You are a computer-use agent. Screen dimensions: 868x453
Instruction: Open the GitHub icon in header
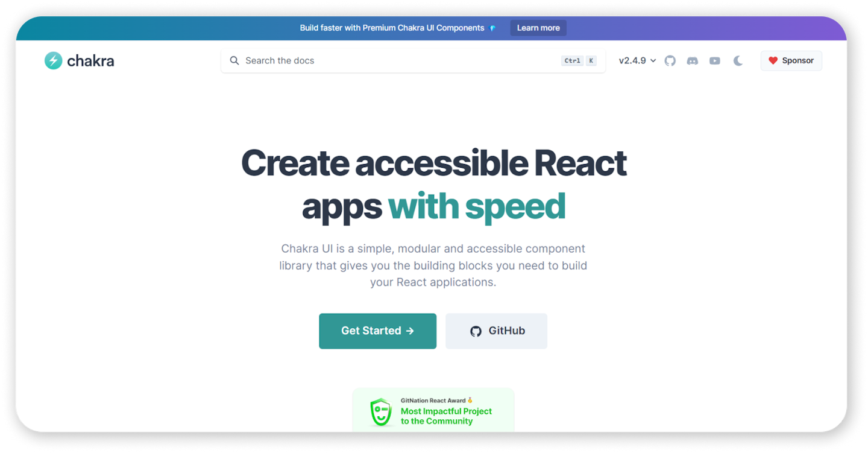pyautogui.click(x=670, y=61)
